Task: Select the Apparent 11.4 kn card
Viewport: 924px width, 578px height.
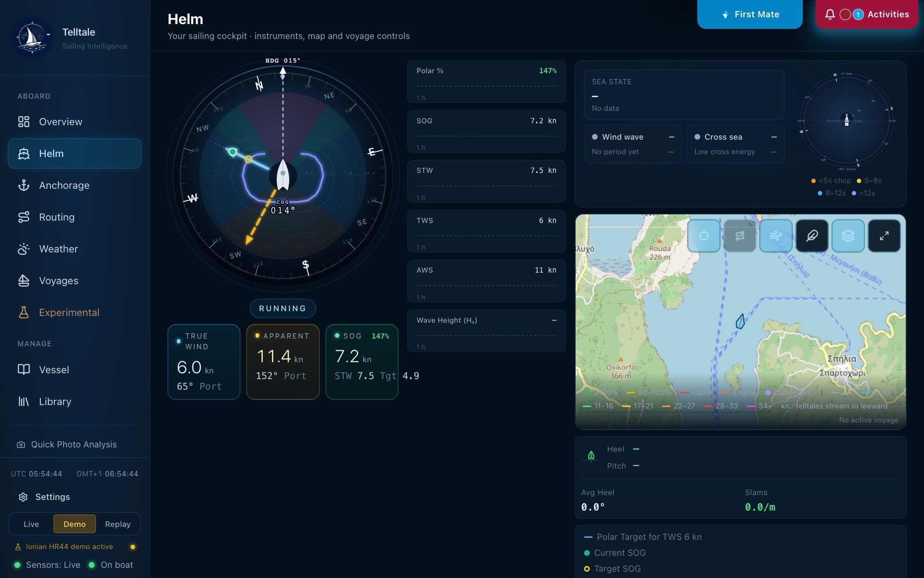Action: point(283,362)
